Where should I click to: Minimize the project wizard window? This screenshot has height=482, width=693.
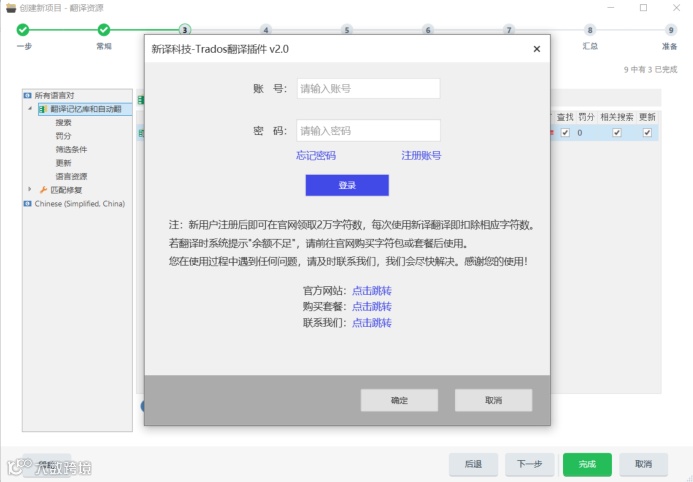[611, 8]
